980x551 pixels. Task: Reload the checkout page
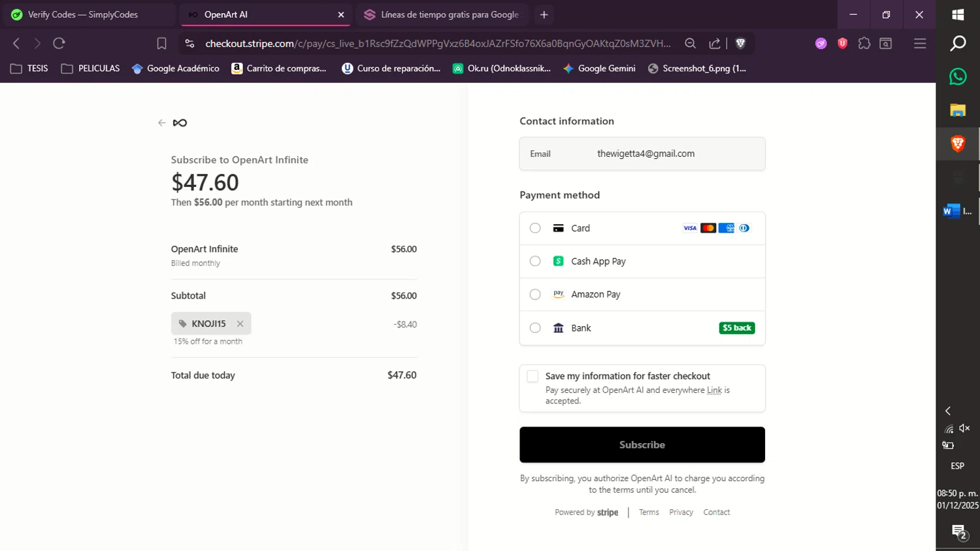[x=59, y=43]
